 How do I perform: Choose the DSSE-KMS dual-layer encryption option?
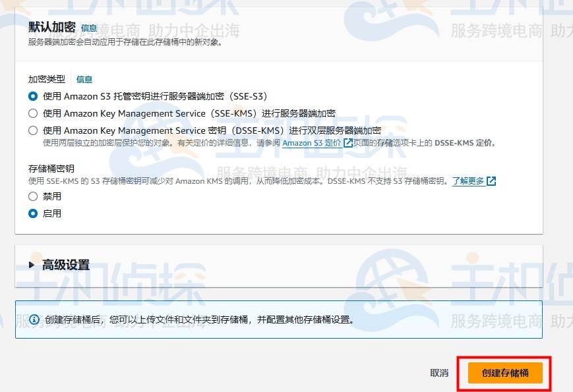pyautogui.click(x=33, y=130)
